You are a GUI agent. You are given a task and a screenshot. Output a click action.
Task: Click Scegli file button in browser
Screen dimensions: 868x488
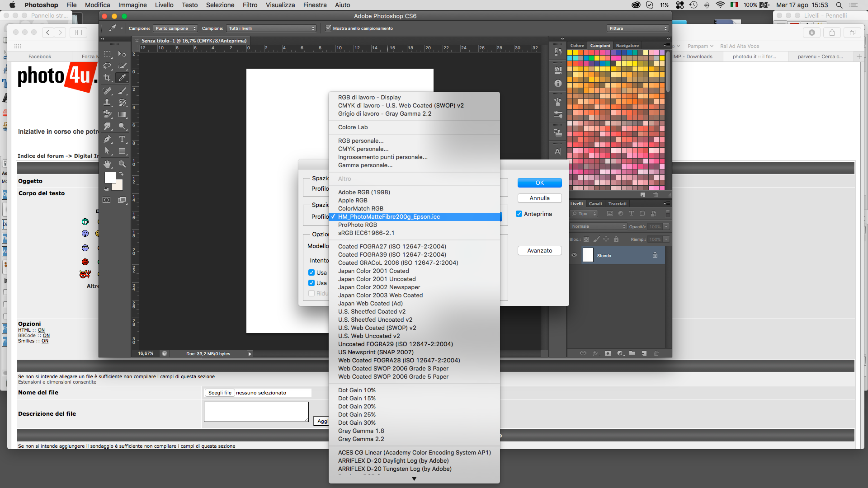point(220,393)
